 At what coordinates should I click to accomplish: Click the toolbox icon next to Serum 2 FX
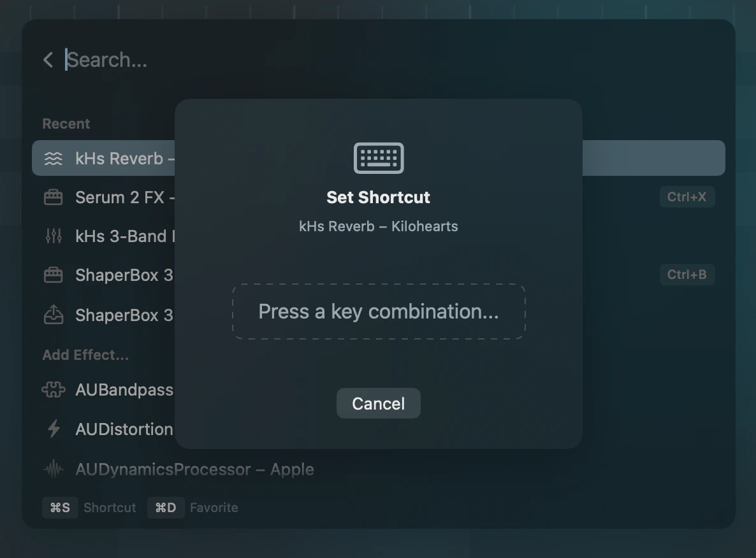[x=53, y=197]
